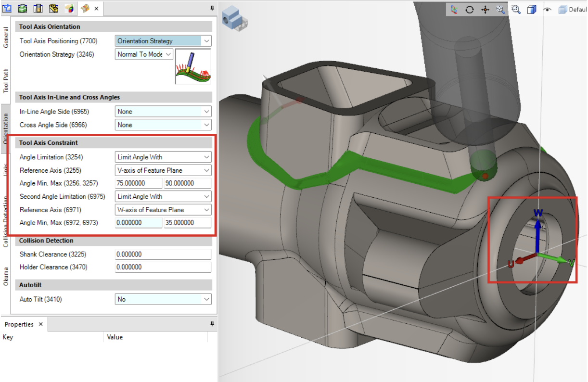Click the green block icon in panel toolbar
The height and width of the screenshot is (382, 588).
(x=23, y=8)
